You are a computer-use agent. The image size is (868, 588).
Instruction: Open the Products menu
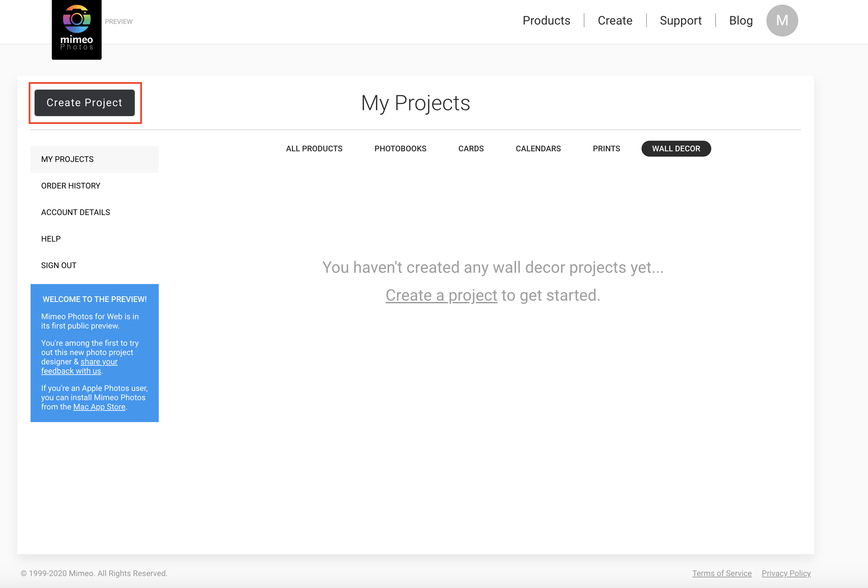pos(546,21)
